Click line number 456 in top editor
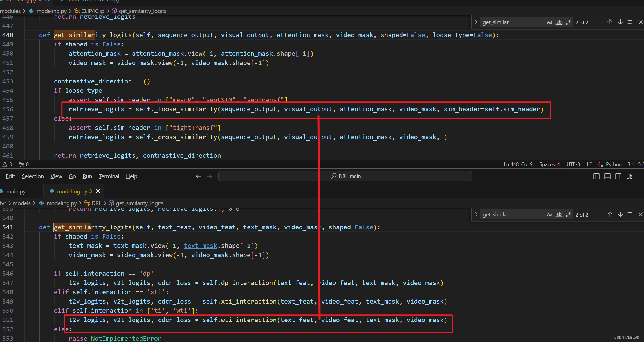The height and width of the screenshot is (342, 644). point(8,109)
